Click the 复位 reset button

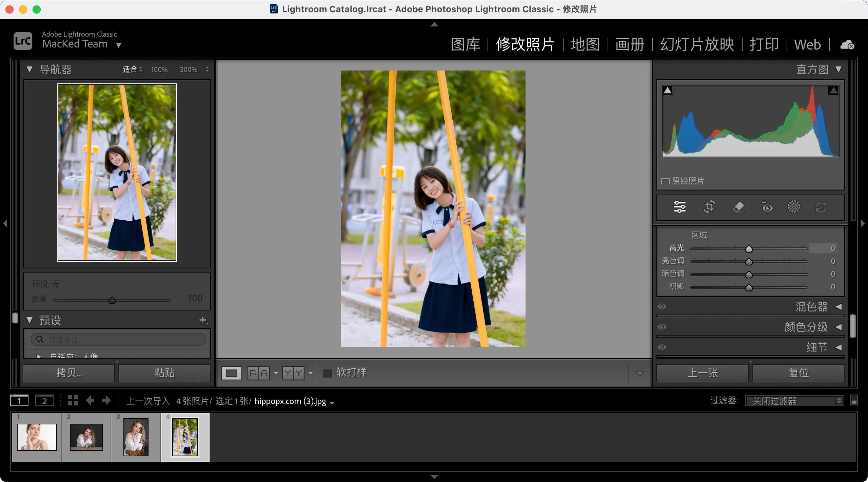(798, 373)
